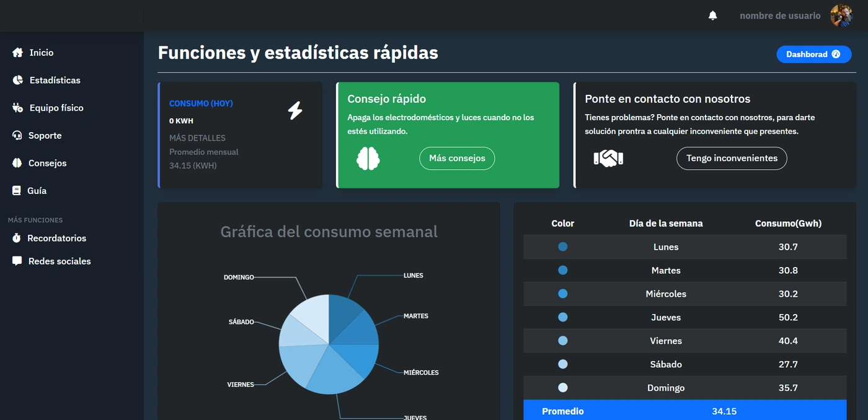Click the Soporte headset icon
868x420 pixels.
pos(18,135)
